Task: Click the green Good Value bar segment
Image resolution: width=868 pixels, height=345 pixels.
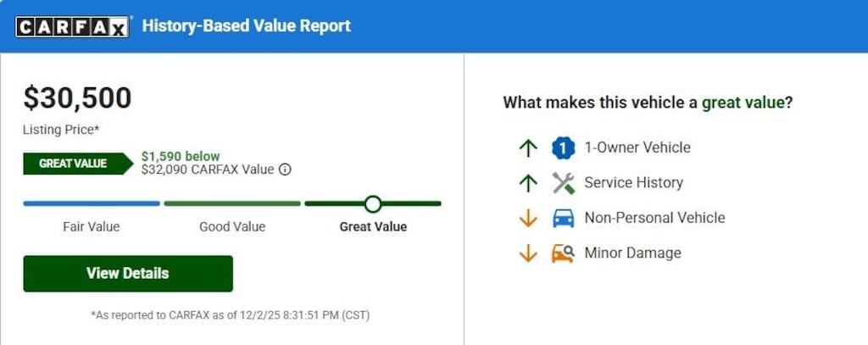Action: (232, 203)
